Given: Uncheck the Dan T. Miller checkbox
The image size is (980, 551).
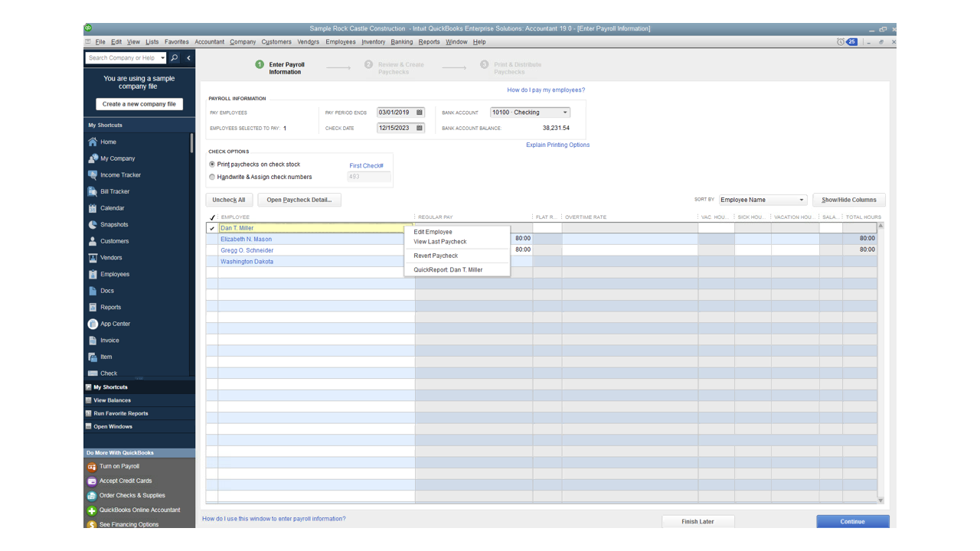Looking at the screenshot, I should [212, 228].
